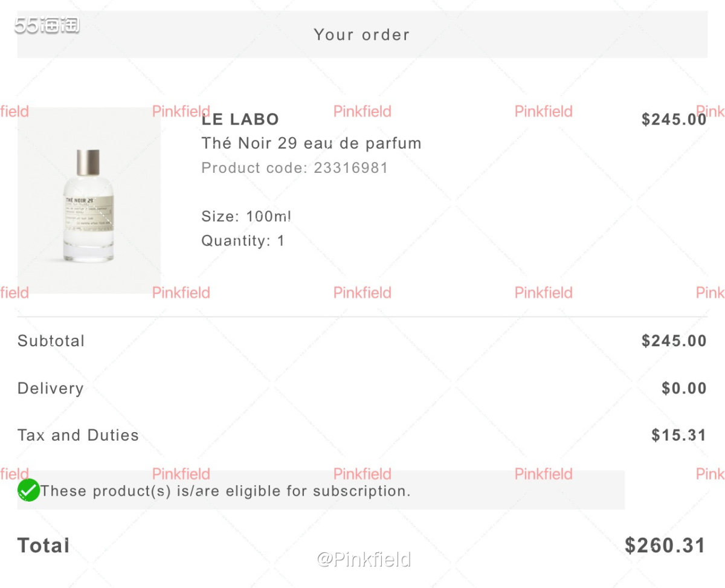
Task: Click the Quantity: 1 field
Action: click(x=243, y=241)
